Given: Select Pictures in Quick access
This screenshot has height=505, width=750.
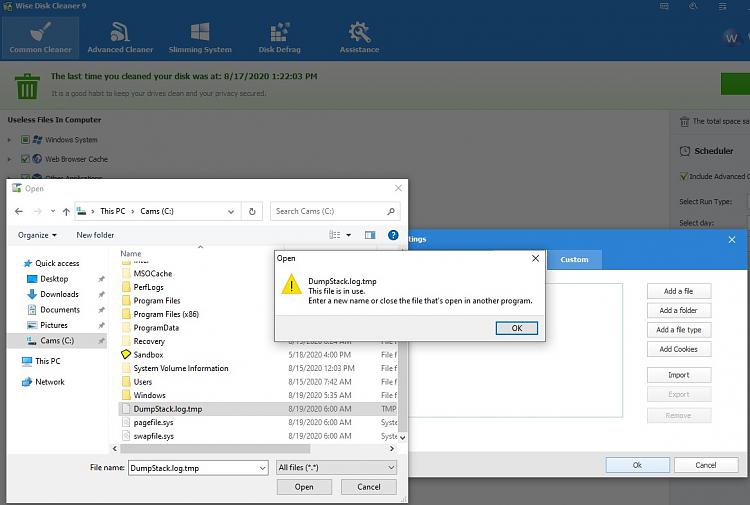Looking at the screenshot, I should (54, 325).
